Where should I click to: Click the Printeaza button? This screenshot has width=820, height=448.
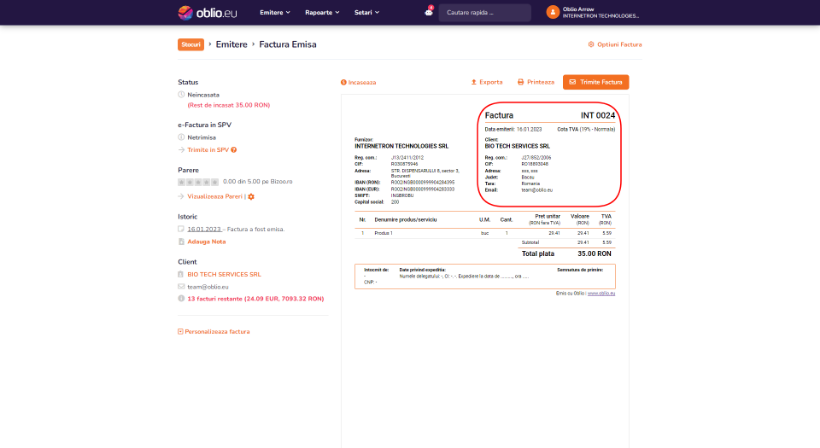(x=536, y=82)
